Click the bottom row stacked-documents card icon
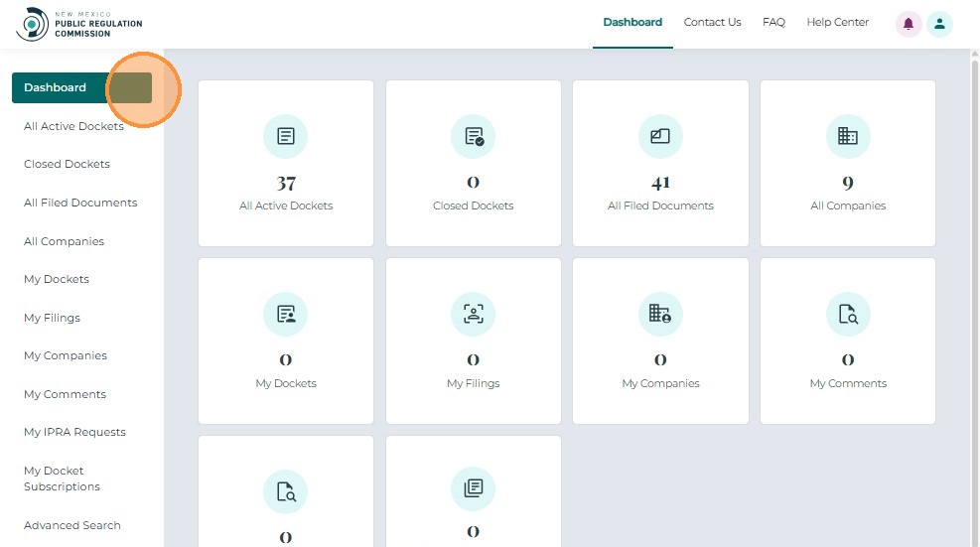Image resolution: width=980 pixels, height=547 pixels. [474, 487]
